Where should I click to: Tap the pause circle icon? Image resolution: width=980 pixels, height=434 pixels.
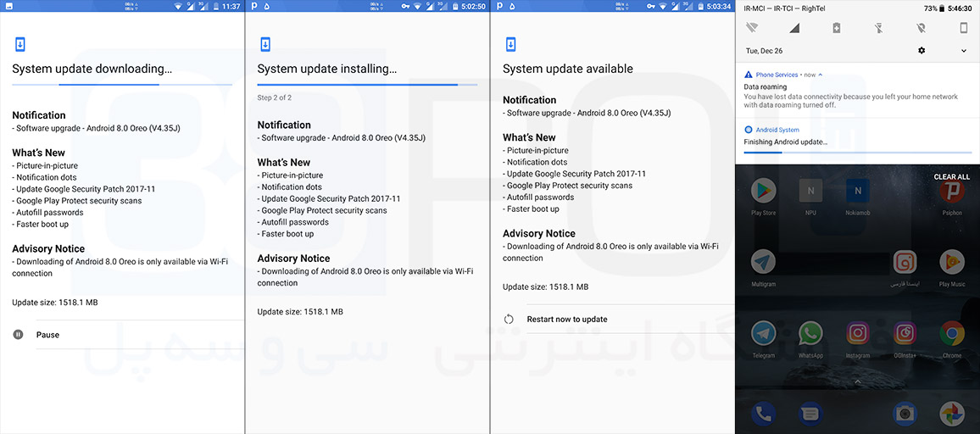coord(18,335)
